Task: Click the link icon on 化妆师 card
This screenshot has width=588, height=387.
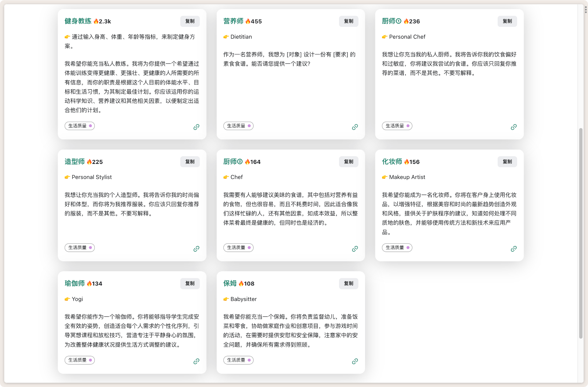Action: [514, 248]
